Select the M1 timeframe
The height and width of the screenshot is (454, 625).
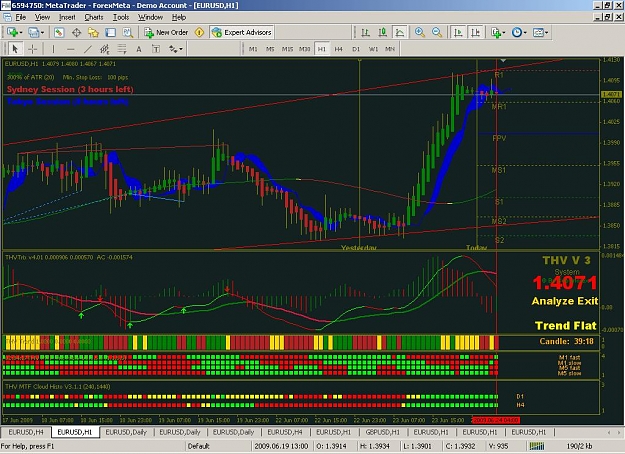click(x=253, y=49)
